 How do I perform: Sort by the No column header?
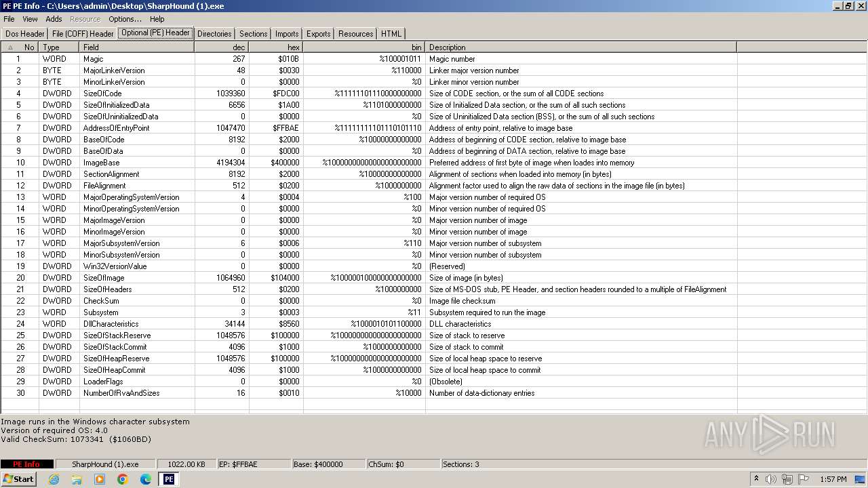coord(20,47)
